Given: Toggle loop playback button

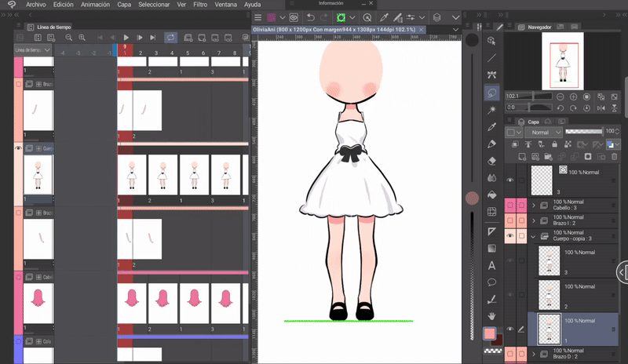Looking at the screenshot, I should [x=170, y=37].
